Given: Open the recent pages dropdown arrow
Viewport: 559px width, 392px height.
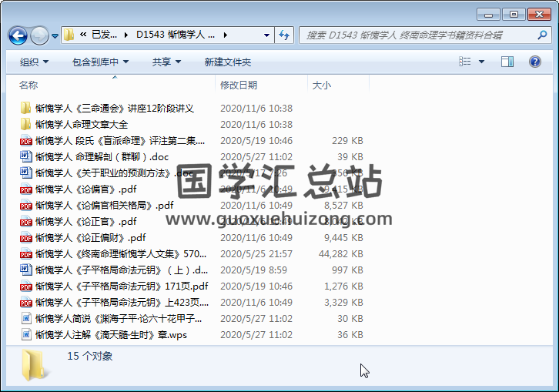Looking at the screenshot, I should pyautogui.click(x=55, y=35).
